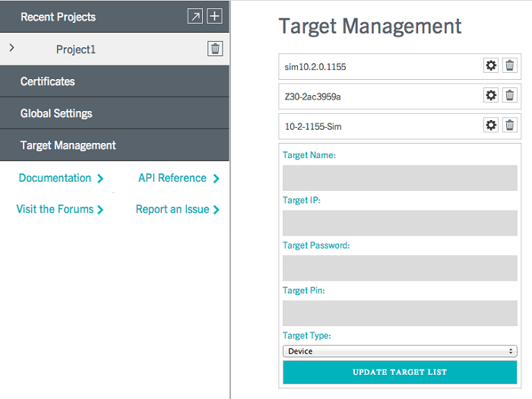Focus the Target IP input field
The width and height of the screenshot is (532, 399).
(400, 223)
